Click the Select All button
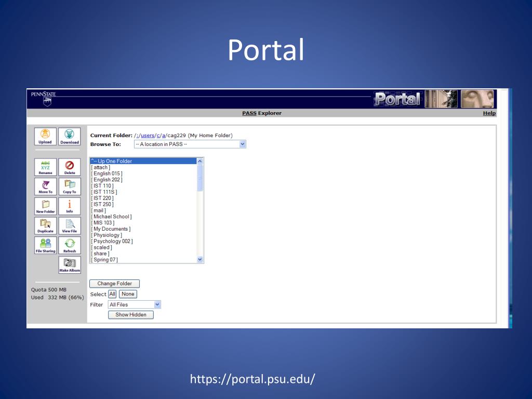 tap(112, 294)
